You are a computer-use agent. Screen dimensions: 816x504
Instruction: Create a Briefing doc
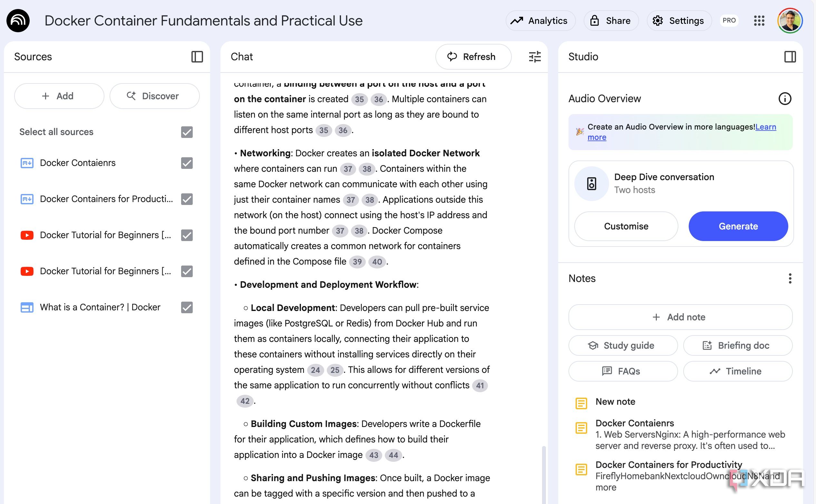click(738, 345)
